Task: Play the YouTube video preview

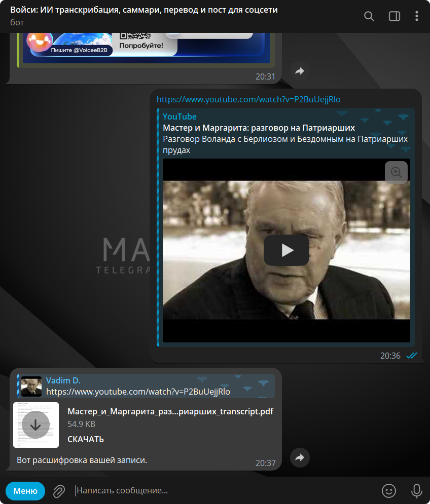Action: pyautogui.click(x=286, y=250)
